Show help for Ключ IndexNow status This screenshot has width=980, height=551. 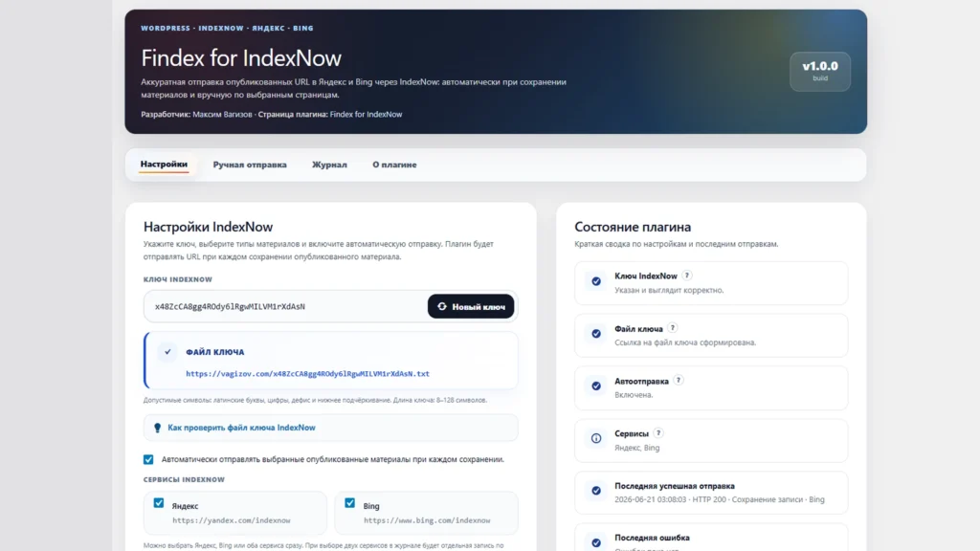click(x=687, y=275)
